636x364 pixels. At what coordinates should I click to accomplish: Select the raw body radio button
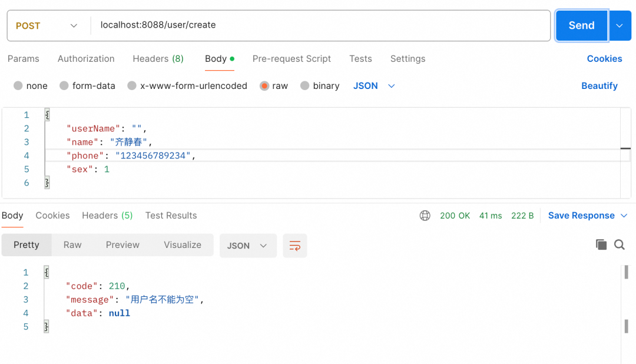pyautogui.click(x=264, y=86)
